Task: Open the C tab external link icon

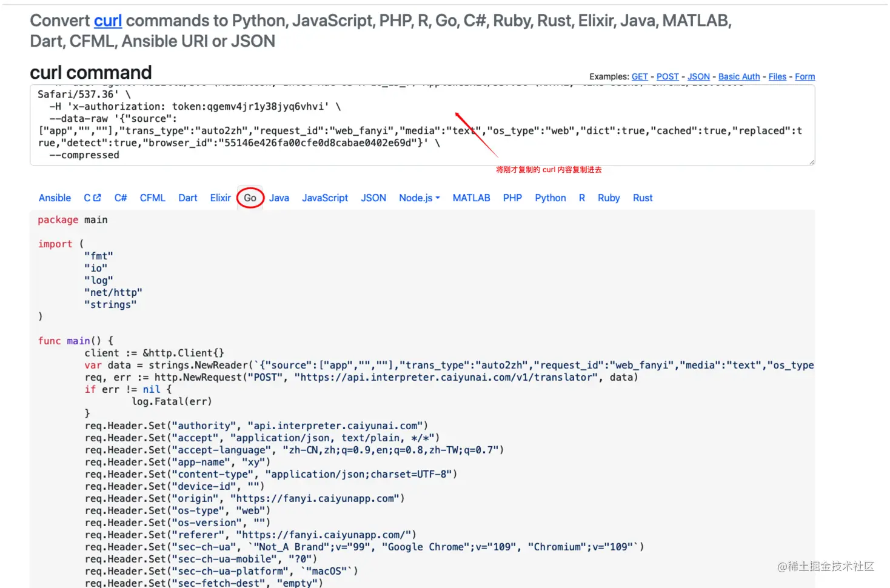Action: 97,198
